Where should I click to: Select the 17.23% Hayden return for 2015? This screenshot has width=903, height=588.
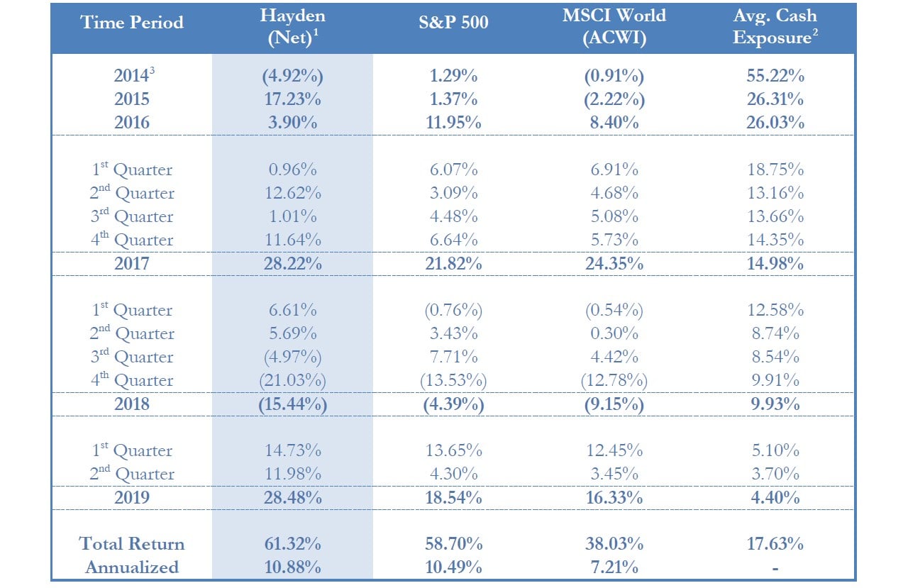(292, 99)
